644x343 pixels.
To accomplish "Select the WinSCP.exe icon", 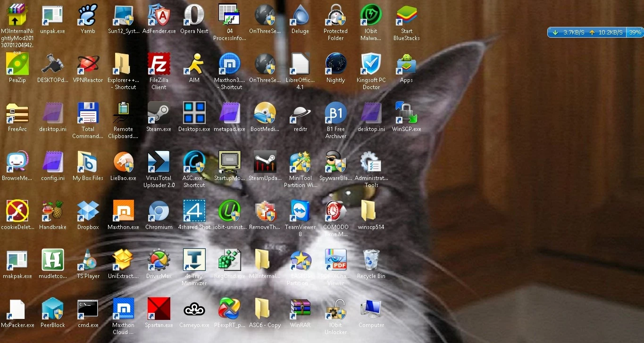I will click(x=407, y=113).
